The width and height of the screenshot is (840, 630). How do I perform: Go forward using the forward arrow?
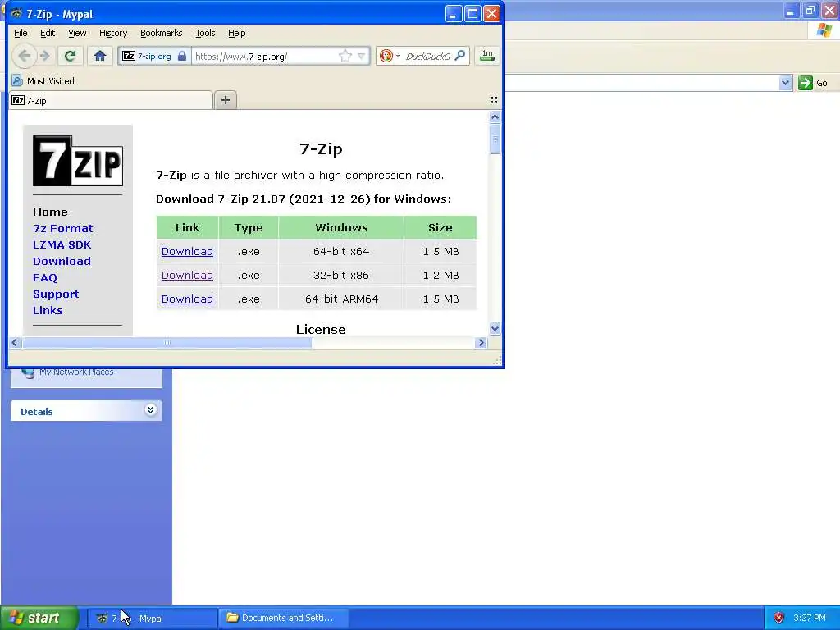point(45,56)
